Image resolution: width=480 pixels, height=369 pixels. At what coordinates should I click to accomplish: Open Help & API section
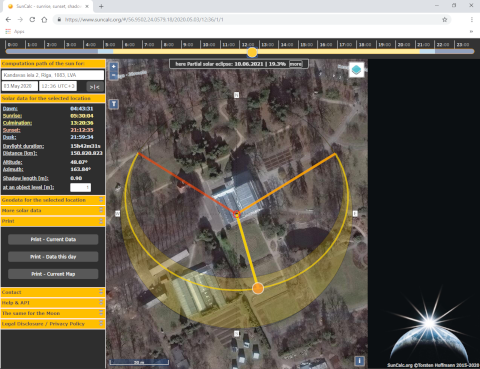pos(53,303)
